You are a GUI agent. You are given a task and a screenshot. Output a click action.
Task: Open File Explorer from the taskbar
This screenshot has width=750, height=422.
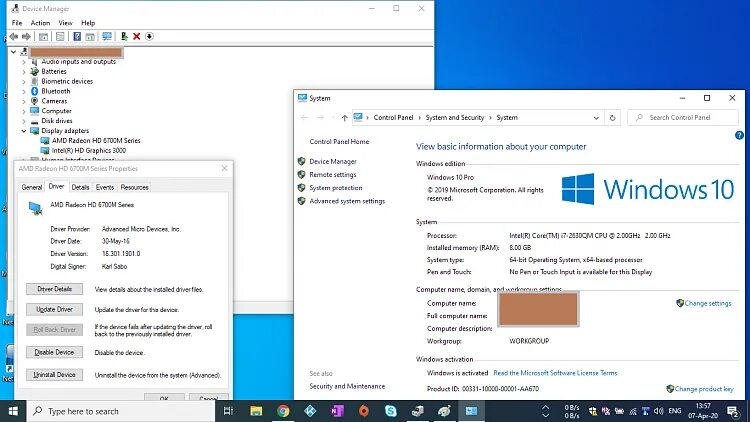pyautogui.click(x=256, y=411)
